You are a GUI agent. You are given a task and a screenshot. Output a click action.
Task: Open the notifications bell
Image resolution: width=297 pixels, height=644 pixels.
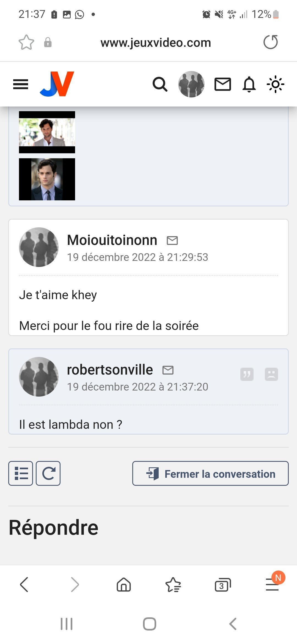click(249, 84)
